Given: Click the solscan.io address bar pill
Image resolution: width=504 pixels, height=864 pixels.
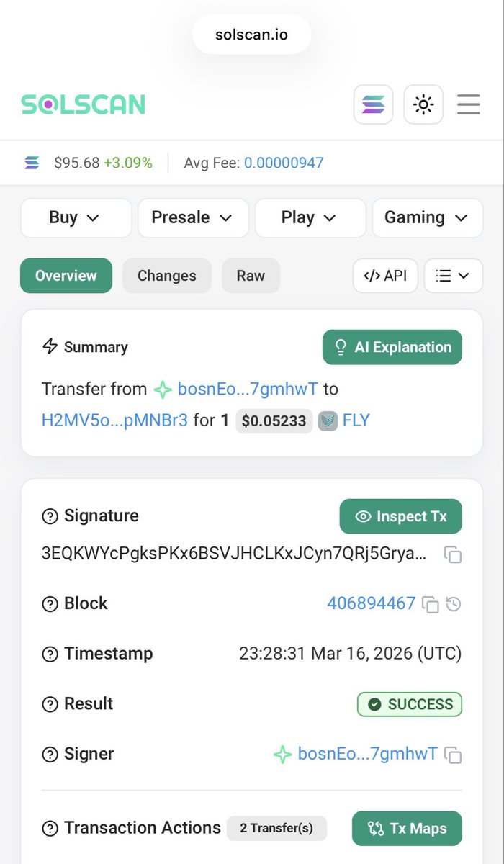Looking at the screenshot, I should (251, 34).
